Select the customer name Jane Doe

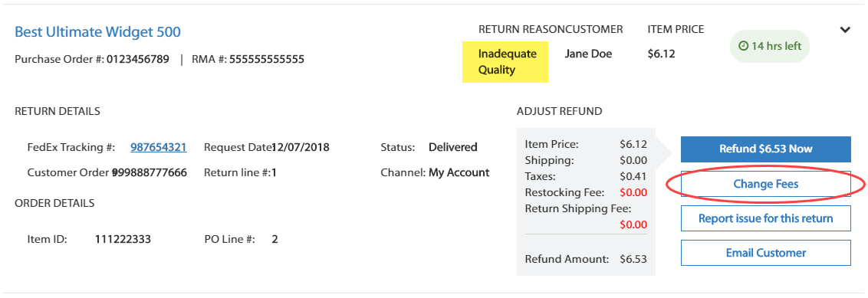[588, 54]
